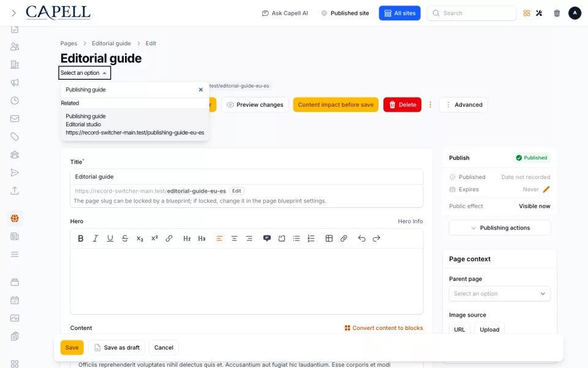Insert H2 heading in Hero editor
The height and width of the screenshot is (368, 588).
[187, 239]
